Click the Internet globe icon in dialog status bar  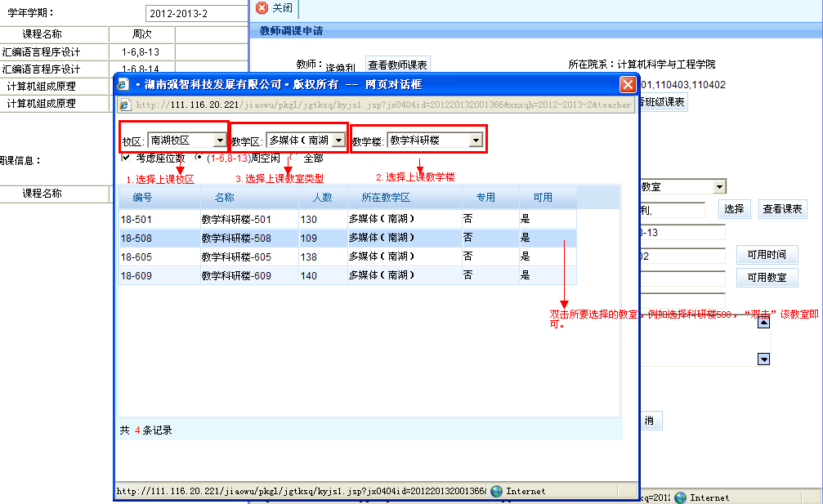pyautogui.click(x=496, y=491)
